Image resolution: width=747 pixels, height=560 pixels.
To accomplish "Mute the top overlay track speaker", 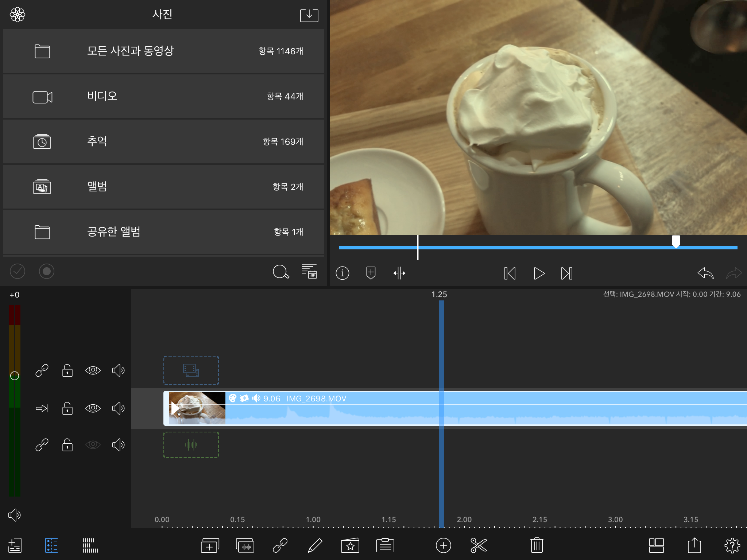I will [x=118, y=370].
